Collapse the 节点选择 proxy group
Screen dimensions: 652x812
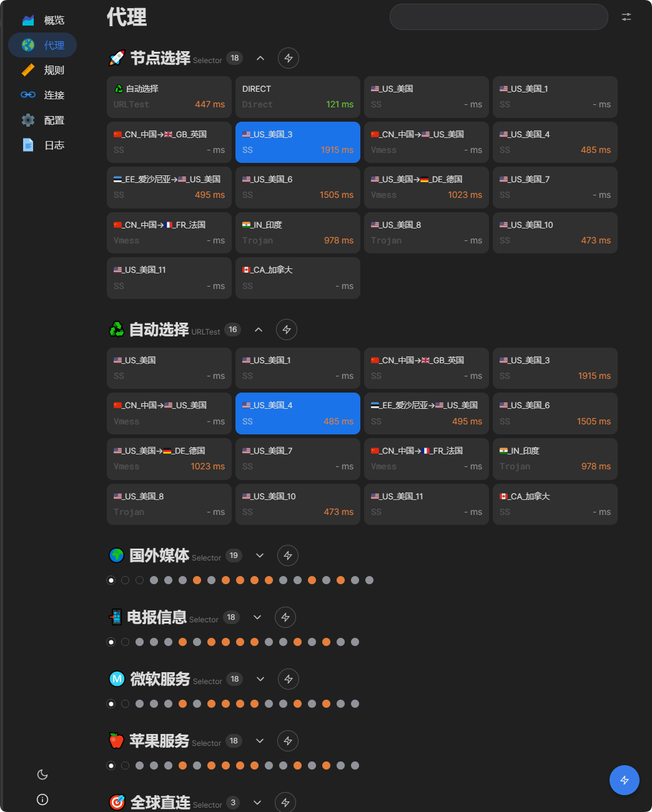point(260,58)
